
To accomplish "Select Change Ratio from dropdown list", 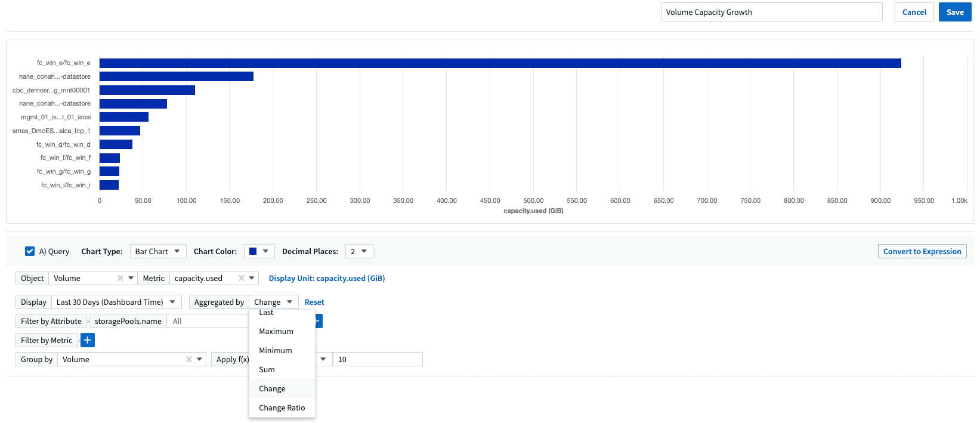I will tap(282, 407).
